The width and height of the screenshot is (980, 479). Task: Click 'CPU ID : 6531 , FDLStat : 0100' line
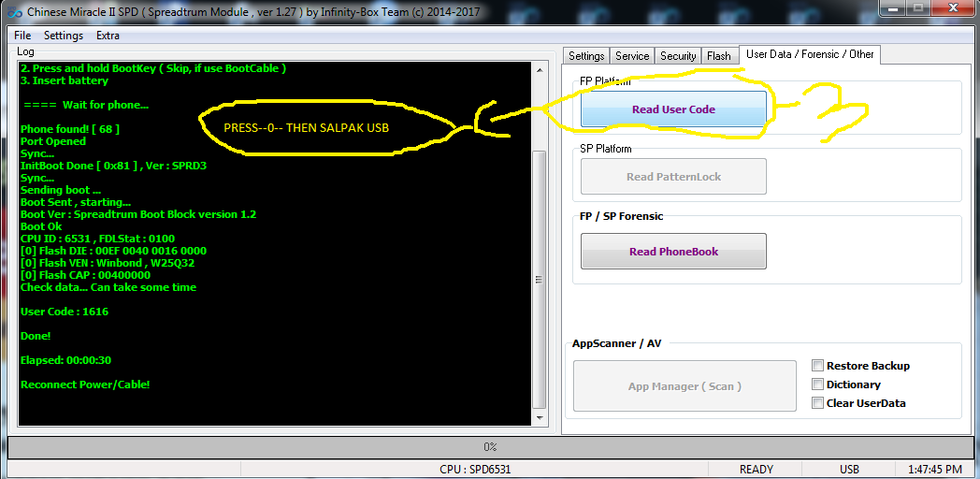[97, 239]
